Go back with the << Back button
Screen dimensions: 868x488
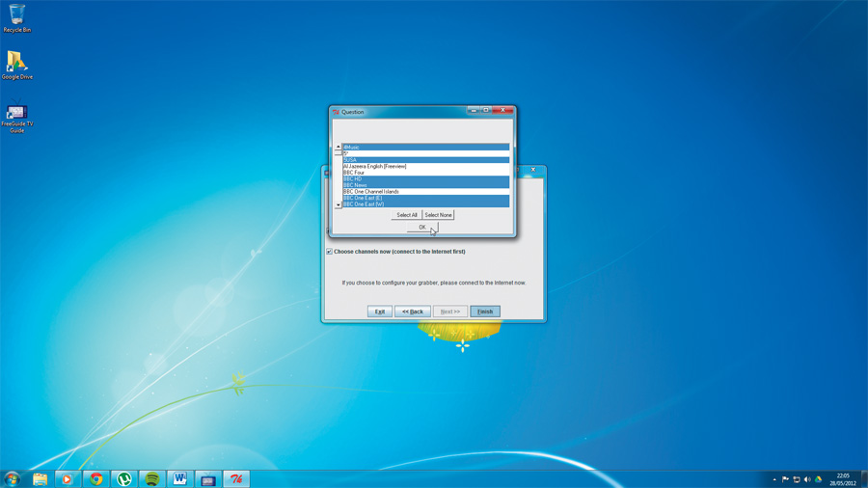[x=413, y=312]
